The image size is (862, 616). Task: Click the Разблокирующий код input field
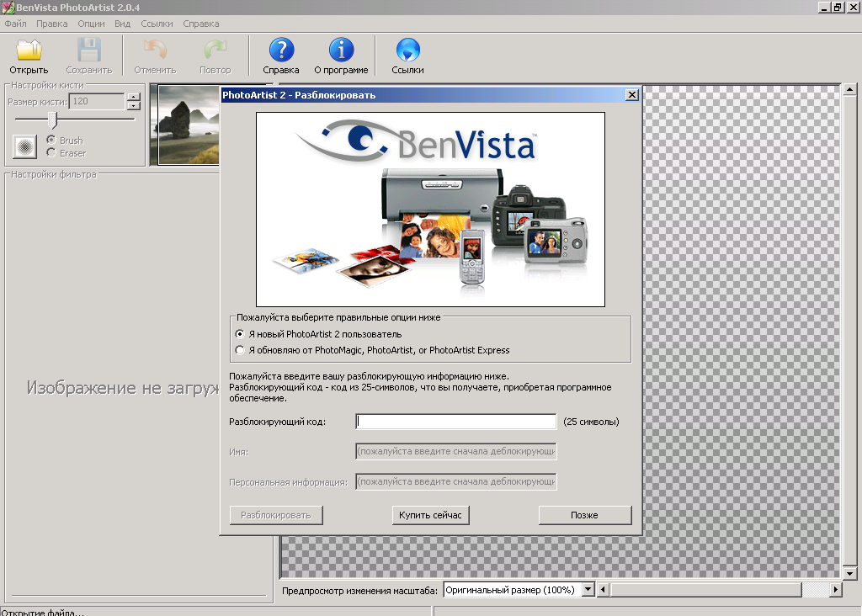(455, 422)
